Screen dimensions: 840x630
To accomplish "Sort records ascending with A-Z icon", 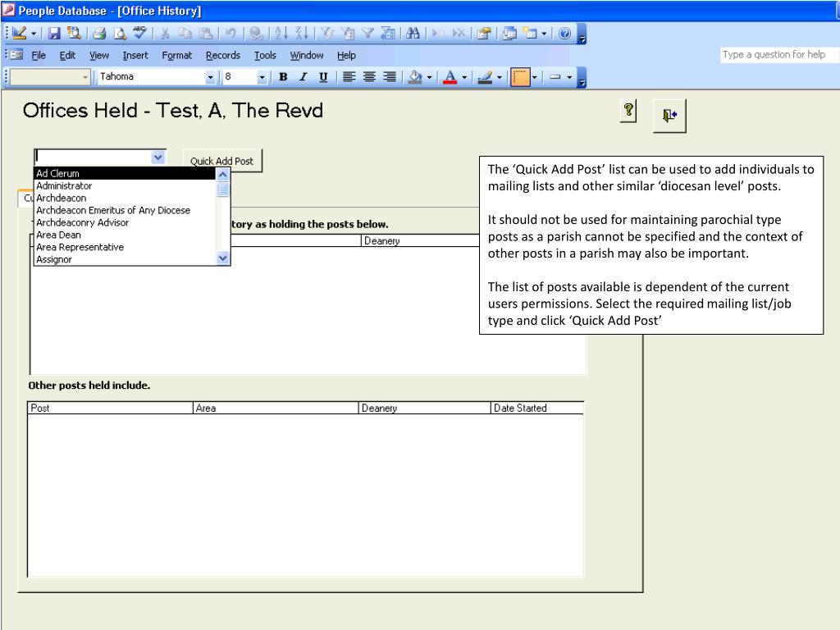I will pyautogui.click(x=281, y=33).
